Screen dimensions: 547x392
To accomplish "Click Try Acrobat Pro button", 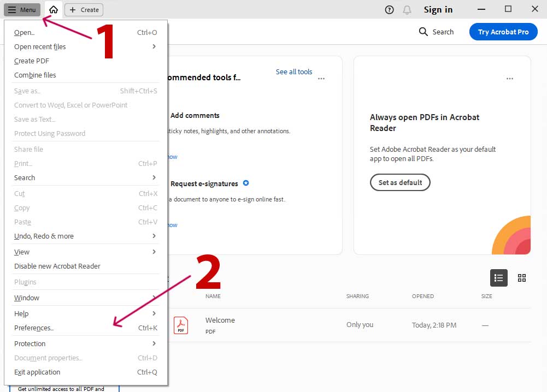I will pos(503,32).
